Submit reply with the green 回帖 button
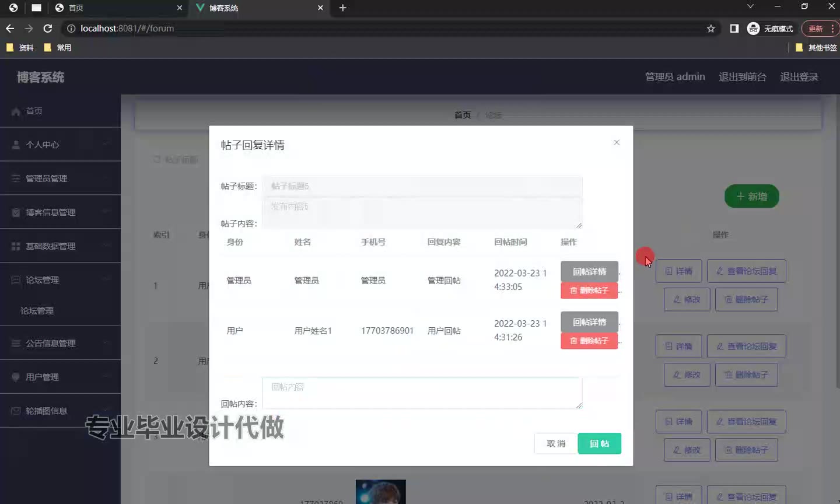This screenshot has height=504, width=840. click(600, 443)
